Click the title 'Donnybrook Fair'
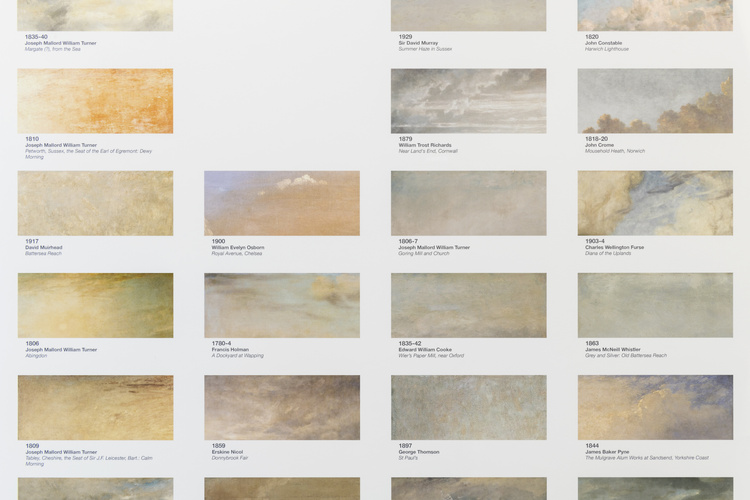The image size is (750, 500). (x=230, y=458)
